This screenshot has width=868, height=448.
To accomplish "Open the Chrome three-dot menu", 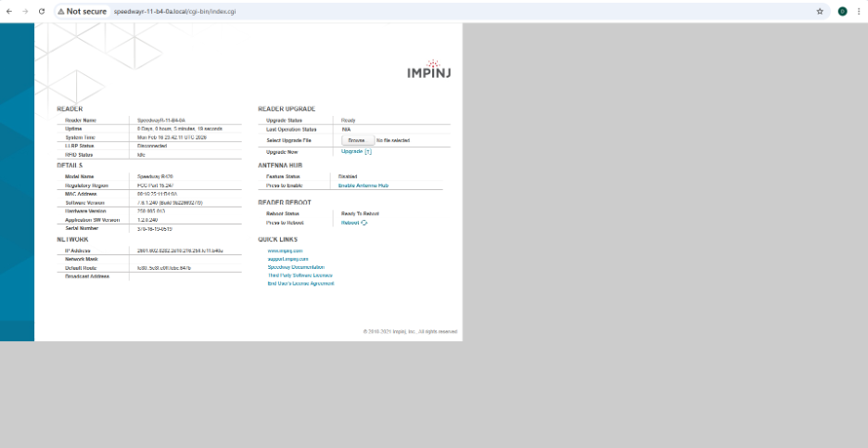I will click(859, 11).
